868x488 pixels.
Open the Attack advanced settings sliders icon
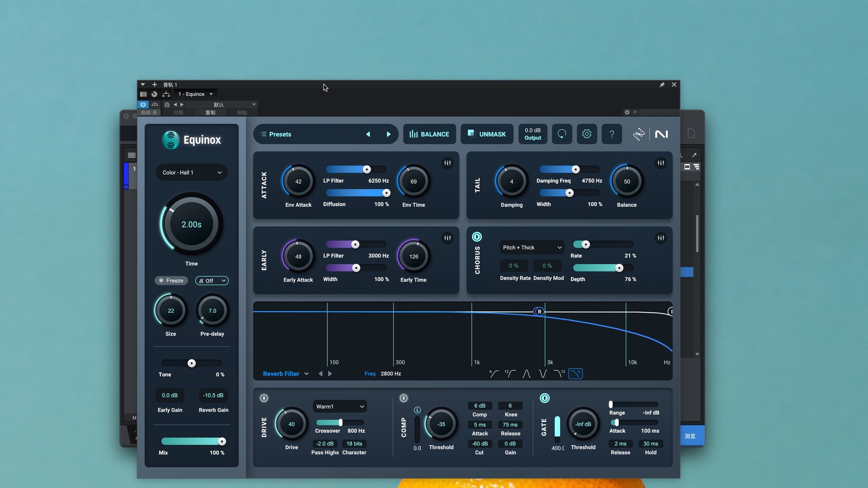[448, 163]
